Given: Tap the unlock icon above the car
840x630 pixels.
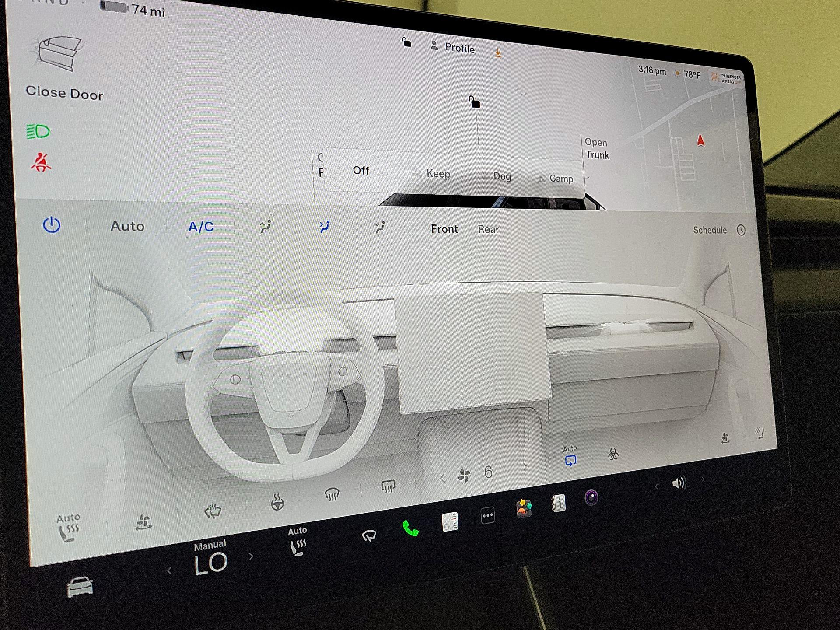Looking at the screenshot, I should (474, 101).
